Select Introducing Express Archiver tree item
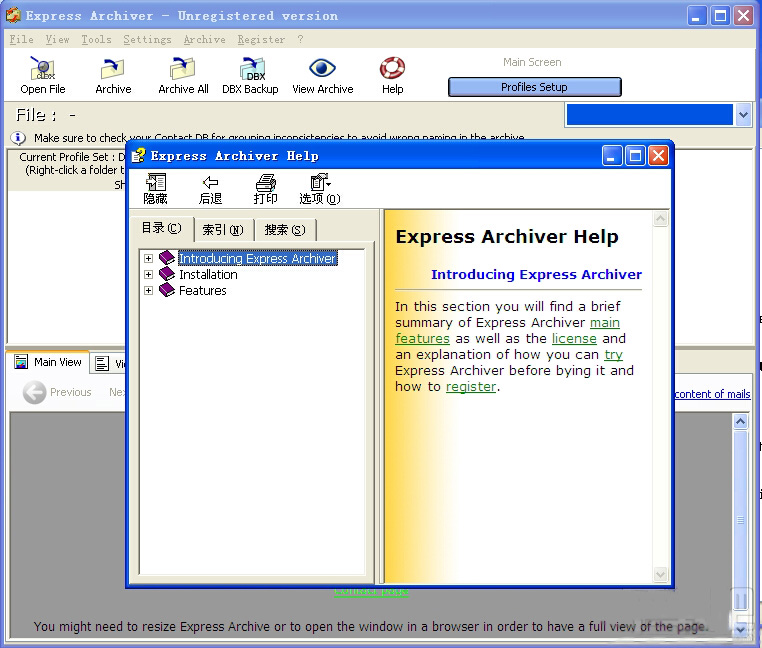 pyautogui.click(x=258, y=258)
